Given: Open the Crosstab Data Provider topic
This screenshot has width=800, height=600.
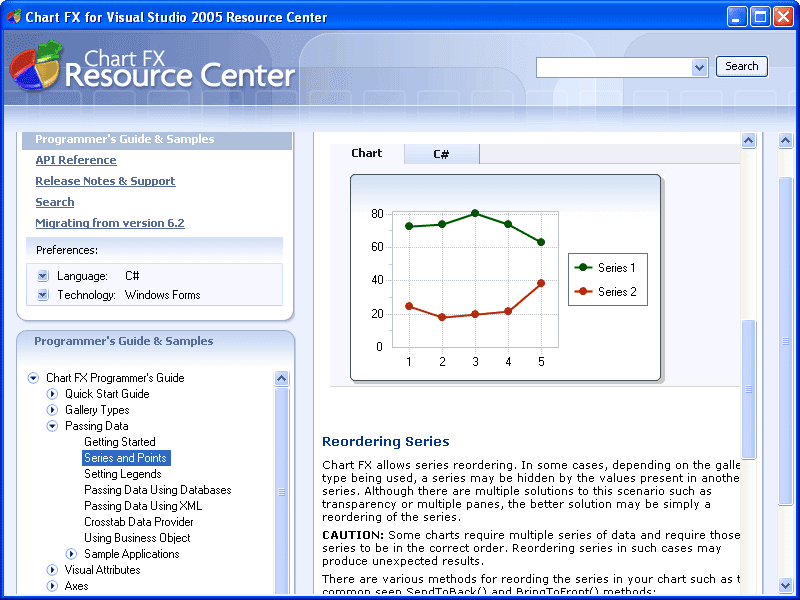Looking at the screenshot, I should click(x=139, y=522).
